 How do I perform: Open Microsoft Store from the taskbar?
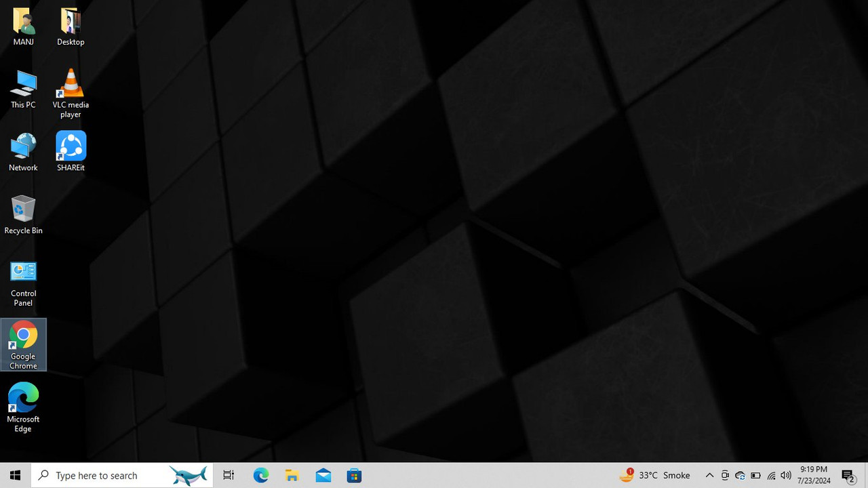354,475
